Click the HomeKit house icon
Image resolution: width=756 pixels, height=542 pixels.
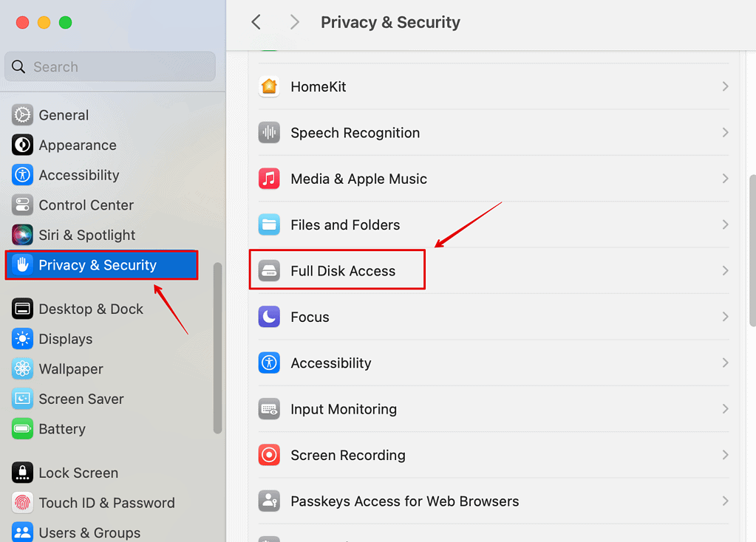coord(269,87)
